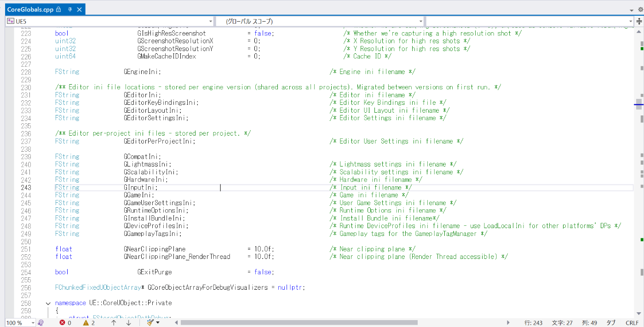
Task: Click GInputIni identifier on line 243
Action: coord(139,188)
